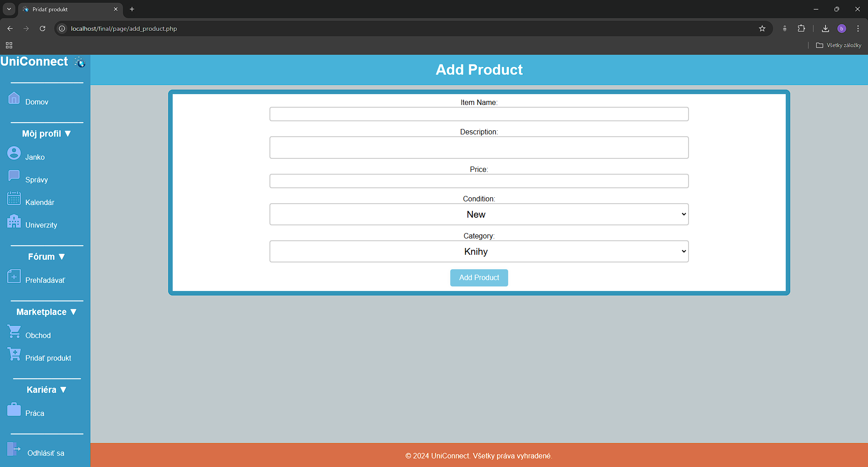This screenshot has height=467, width=868.
Task: Open Janko profile avatar icon
Action: click(14, 153)
